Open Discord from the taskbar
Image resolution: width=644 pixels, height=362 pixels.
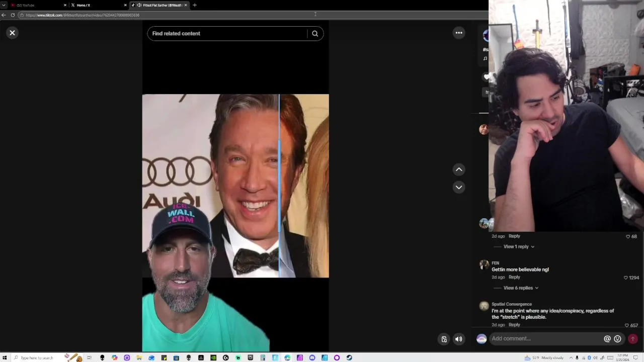point(312,357)
